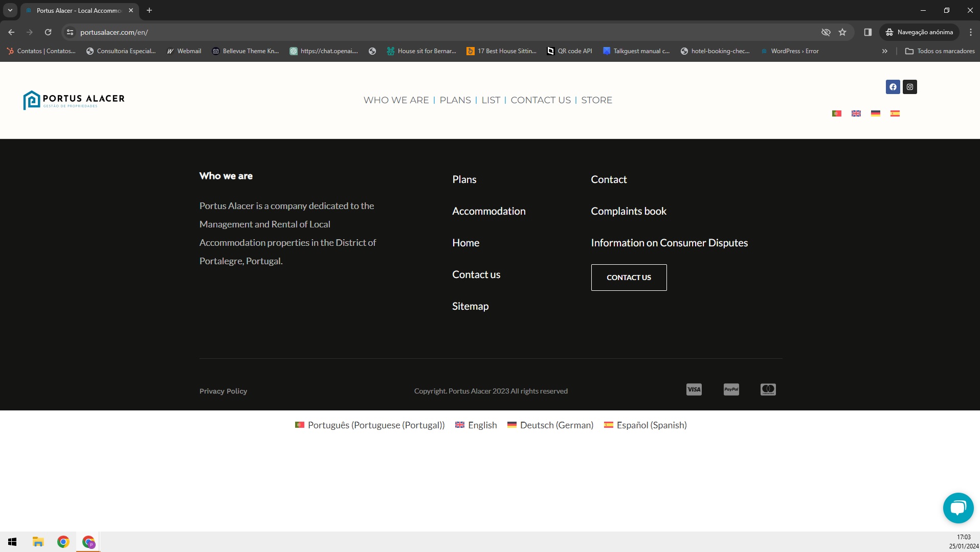Open CONTACT US in top navigation
This screenshot has height=552, width=980.
541,100
